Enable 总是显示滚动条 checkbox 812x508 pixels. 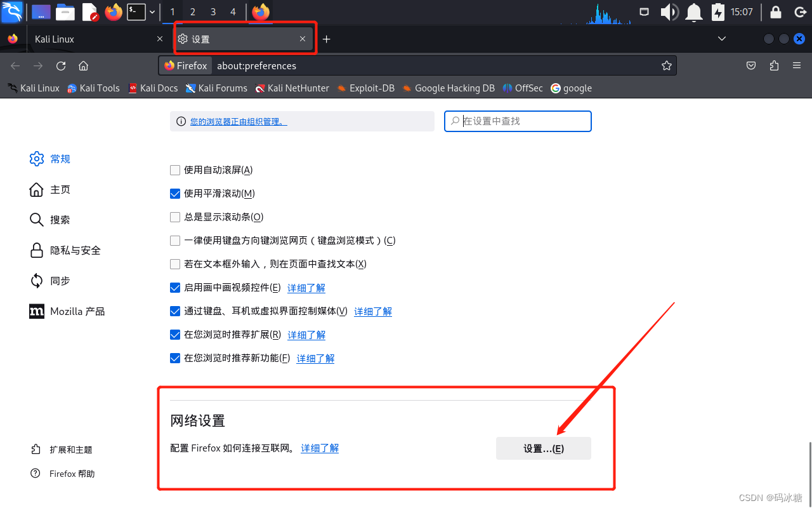click(x=175, y=217)
